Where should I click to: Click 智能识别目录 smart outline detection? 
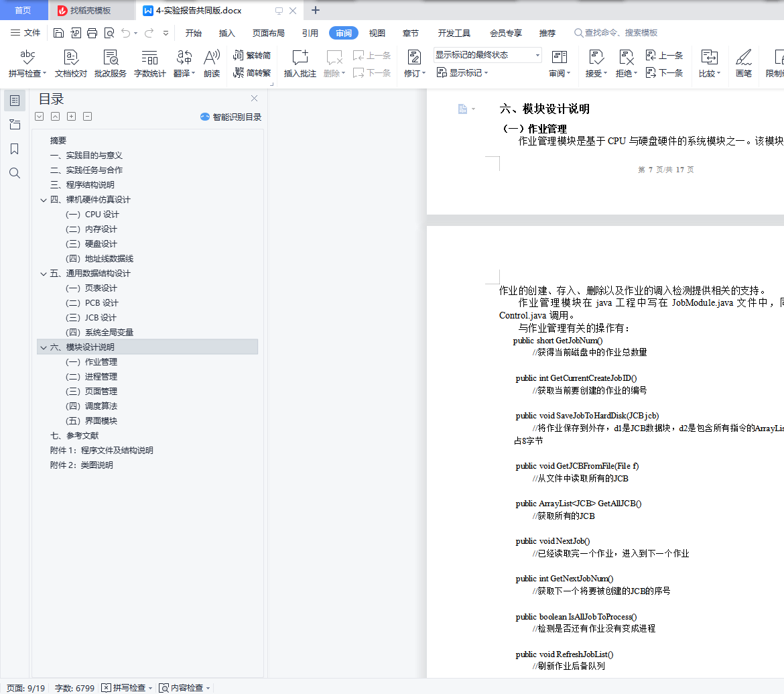(x=231, y=117)
